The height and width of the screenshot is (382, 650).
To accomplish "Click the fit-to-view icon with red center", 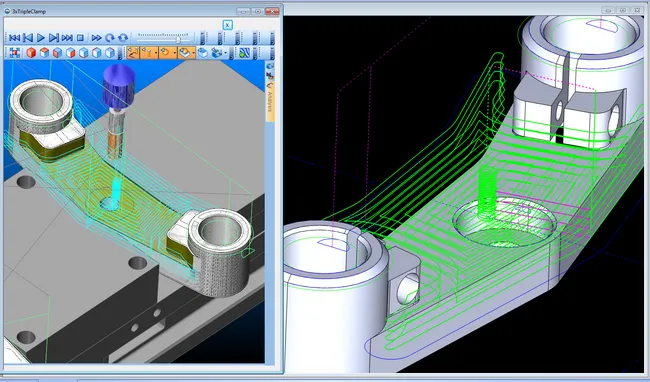I will [x=15, y=53].
